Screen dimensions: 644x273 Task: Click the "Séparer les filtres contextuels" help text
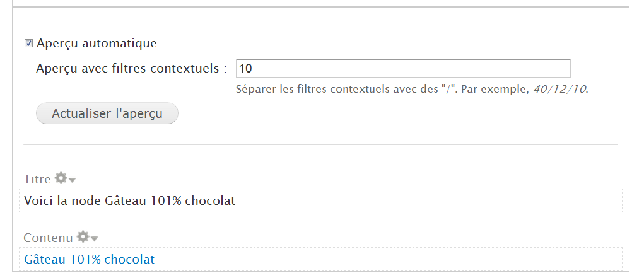(315, 89)
